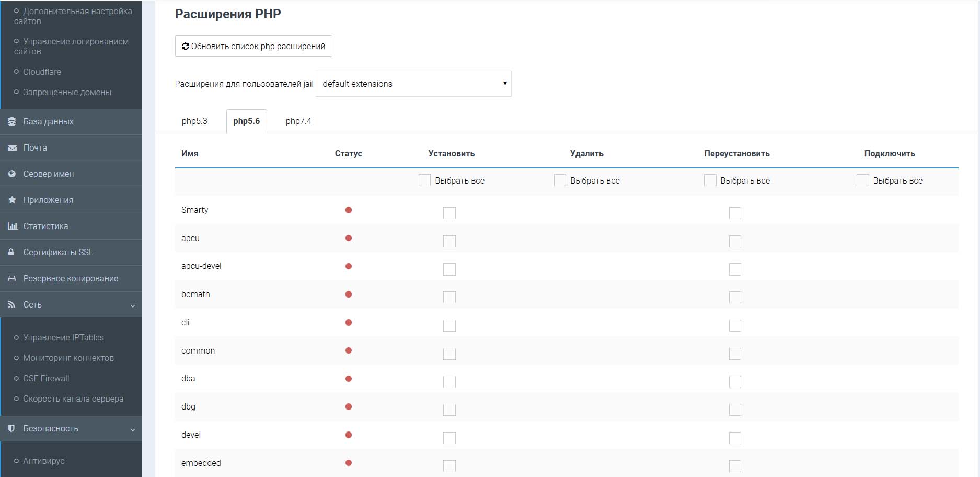Collapse the Безопасность menu chevron
Viewport: 980px width, 477px height.
[133, 429]
